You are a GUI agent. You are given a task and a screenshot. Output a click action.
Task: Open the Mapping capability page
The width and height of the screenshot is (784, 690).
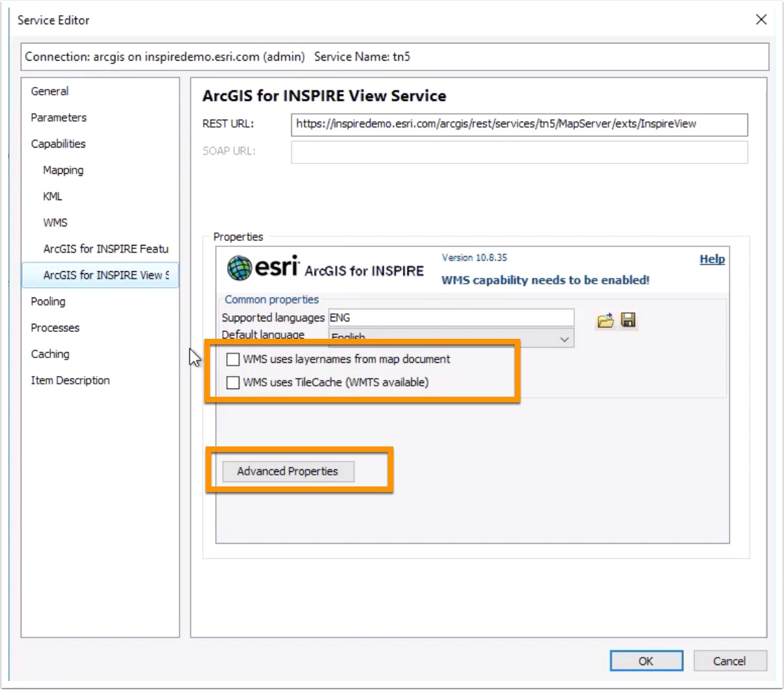point(63,170)
